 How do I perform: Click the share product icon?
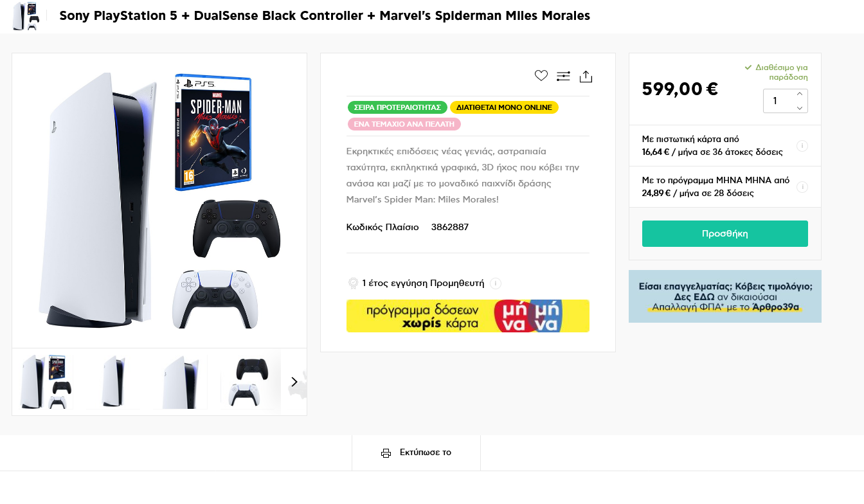tap(586, 76)
